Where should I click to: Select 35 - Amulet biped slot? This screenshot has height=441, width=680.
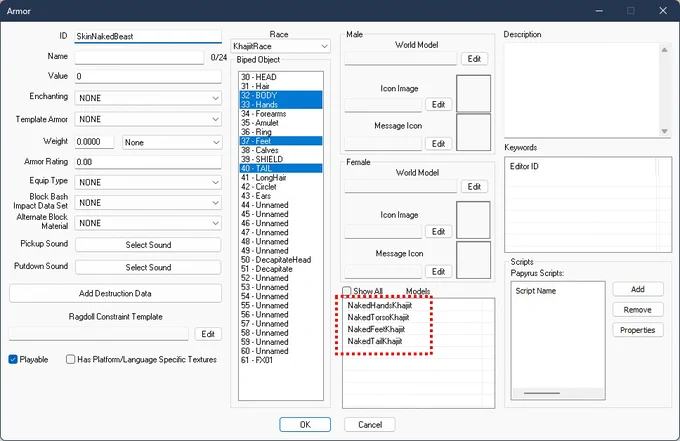(x=281, y=123)
